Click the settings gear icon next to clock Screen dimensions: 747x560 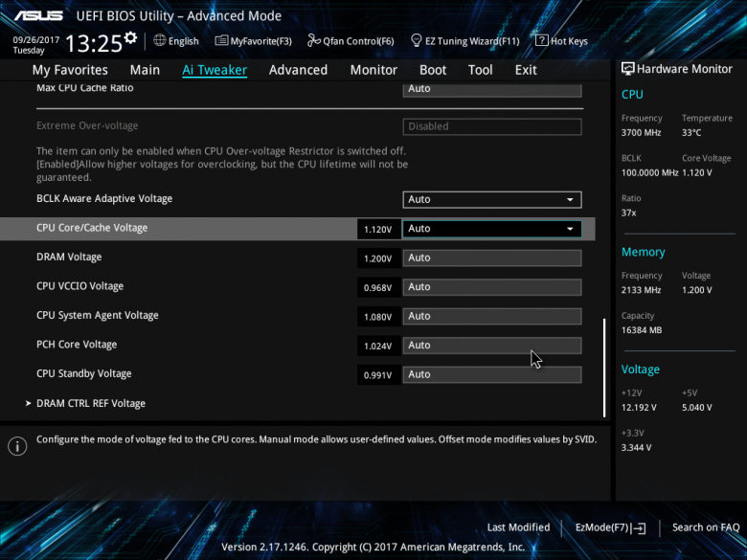(x=130, y=37)
